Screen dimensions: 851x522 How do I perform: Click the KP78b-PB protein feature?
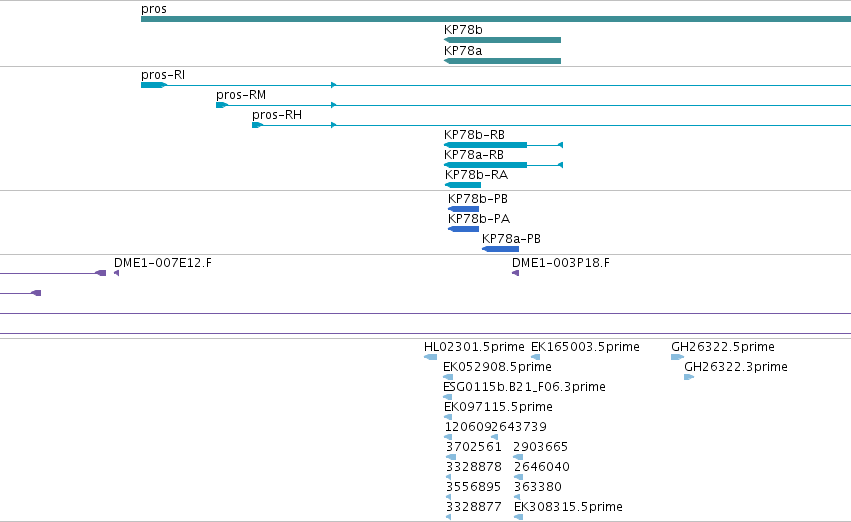463,209
